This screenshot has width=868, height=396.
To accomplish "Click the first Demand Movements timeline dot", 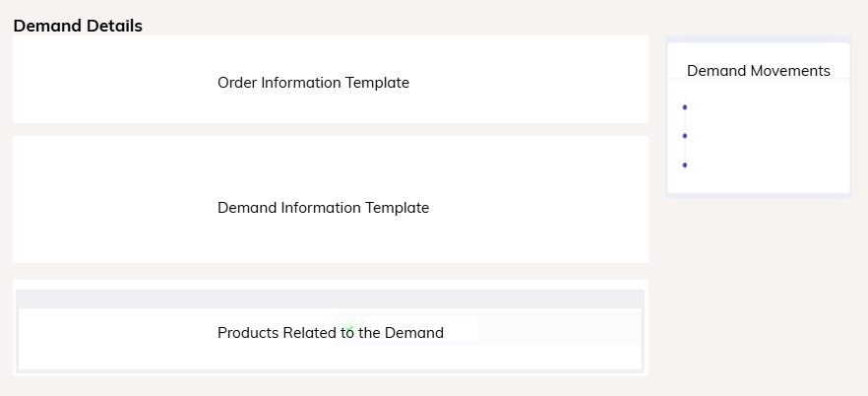I will [685, 107].
